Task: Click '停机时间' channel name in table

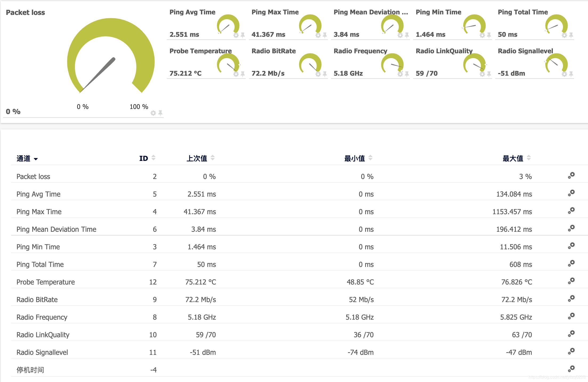Action: click(x=30, y=370)
